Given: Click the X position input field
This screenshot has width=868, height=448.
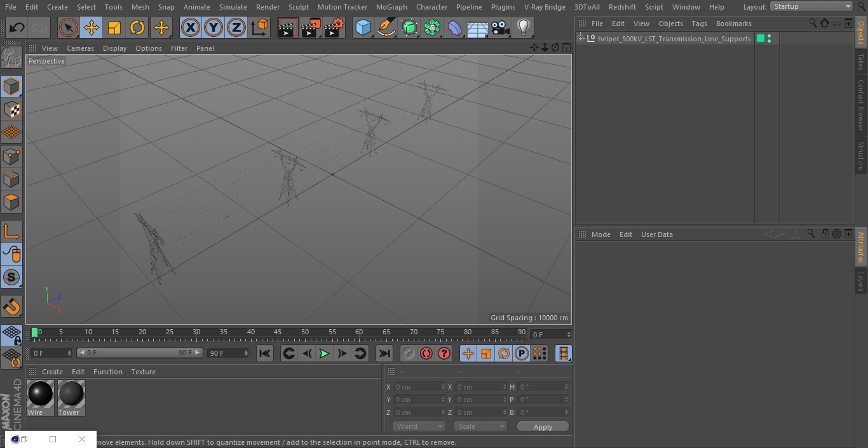Looking at the screenshot, I should coord(419,387).
